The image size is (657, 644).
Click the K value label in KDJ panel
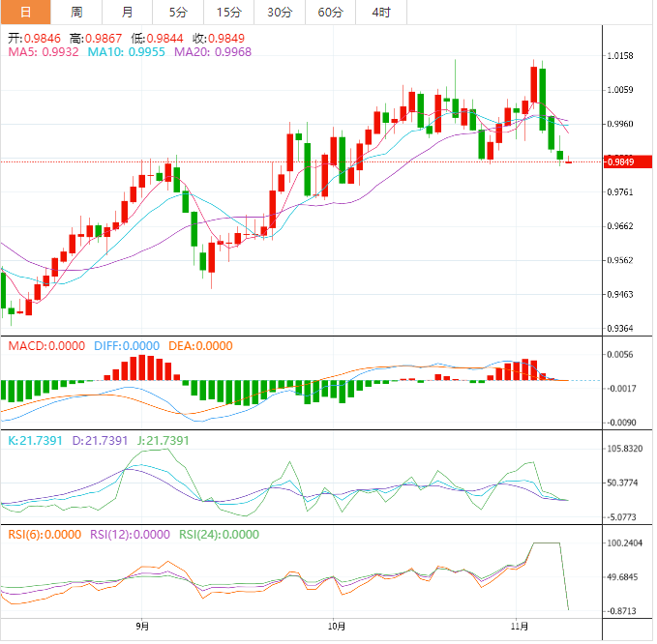[x=35, y=440]
